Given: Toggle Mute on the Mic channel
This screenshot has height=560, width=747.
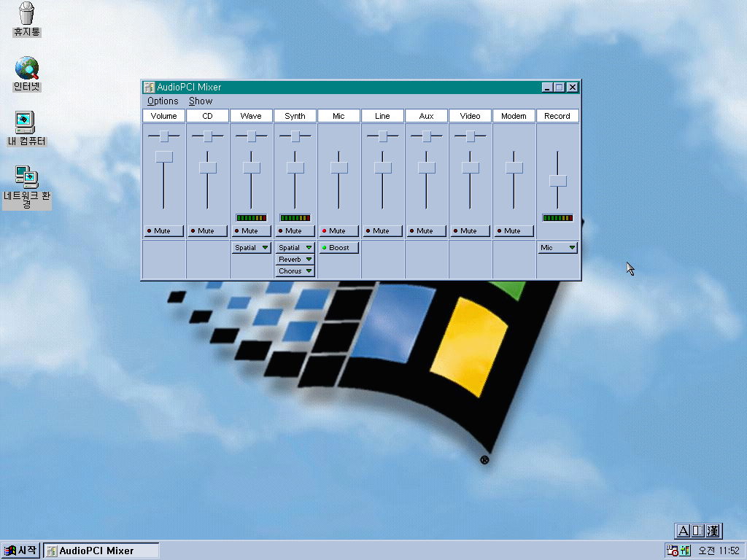Looking at the screenshot, I should point(338,231).
